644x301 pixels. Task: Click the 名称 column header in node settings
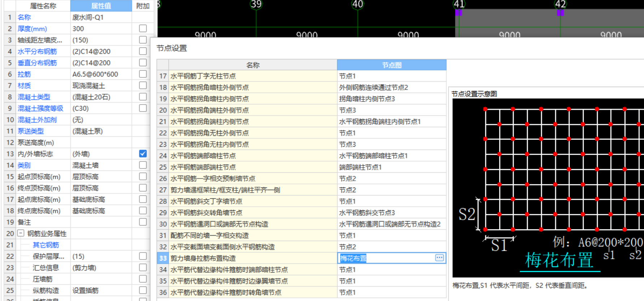(x=253, y=65)
